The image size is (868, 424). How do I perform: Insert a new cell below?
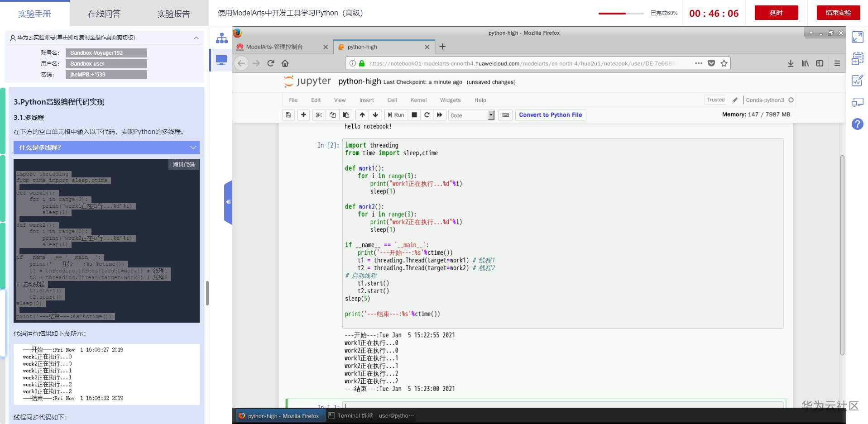point(303,115)
